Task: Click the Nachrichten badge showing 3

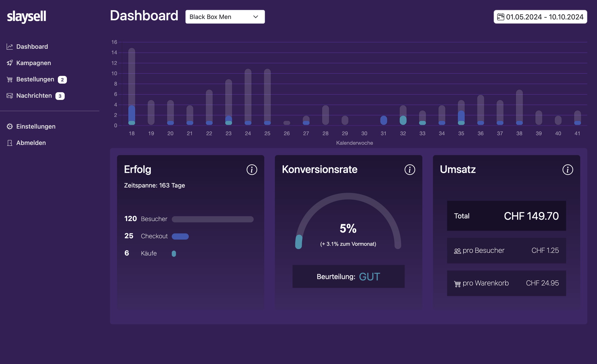Action: coord(60,96)
